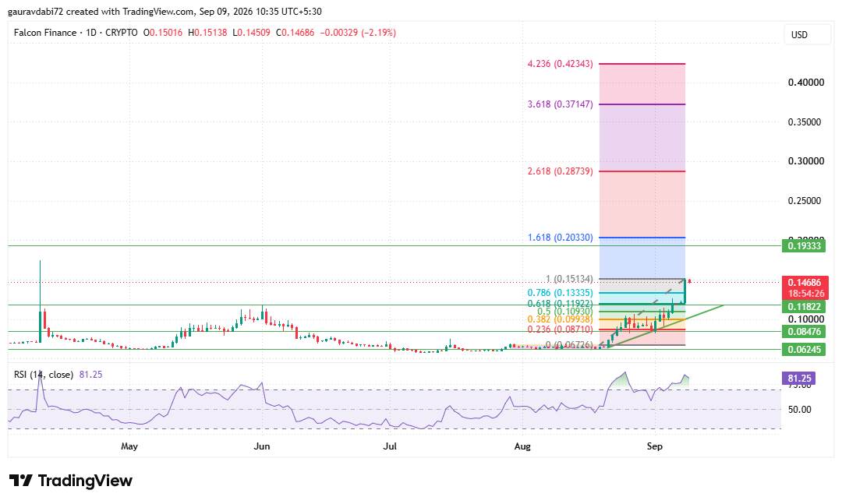The image size is (842, 504).
Task: Click the green 0.19333 price tag
Action: [x=804, y=246]
